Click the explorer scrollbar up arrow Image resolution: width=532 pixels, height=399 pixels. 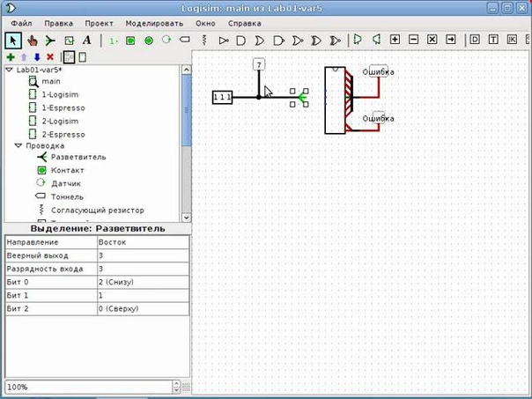tap(186, 70)
